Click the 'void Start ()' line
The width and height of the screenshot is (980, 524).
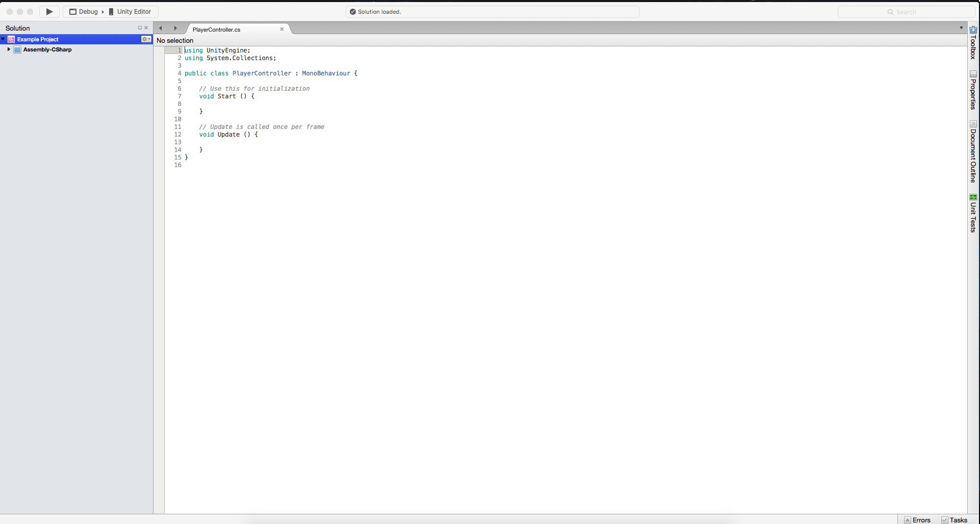227,96
